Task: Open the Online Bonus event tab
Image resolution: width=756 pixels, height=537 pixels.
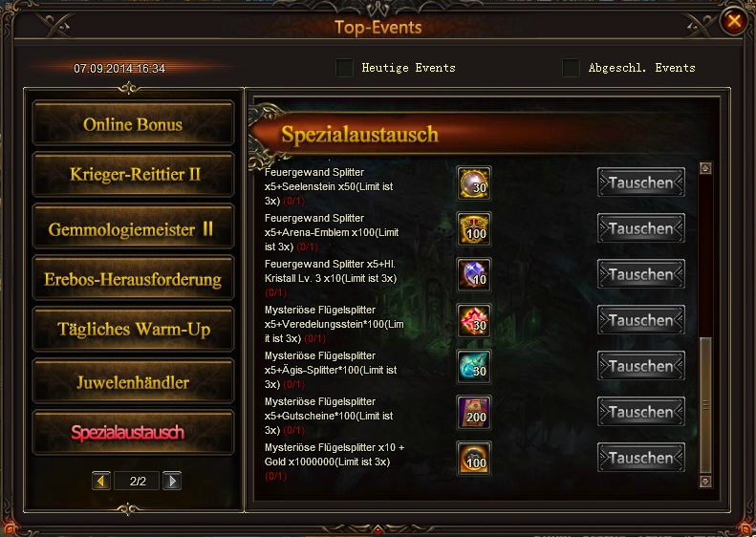Action: coord(133,124)
